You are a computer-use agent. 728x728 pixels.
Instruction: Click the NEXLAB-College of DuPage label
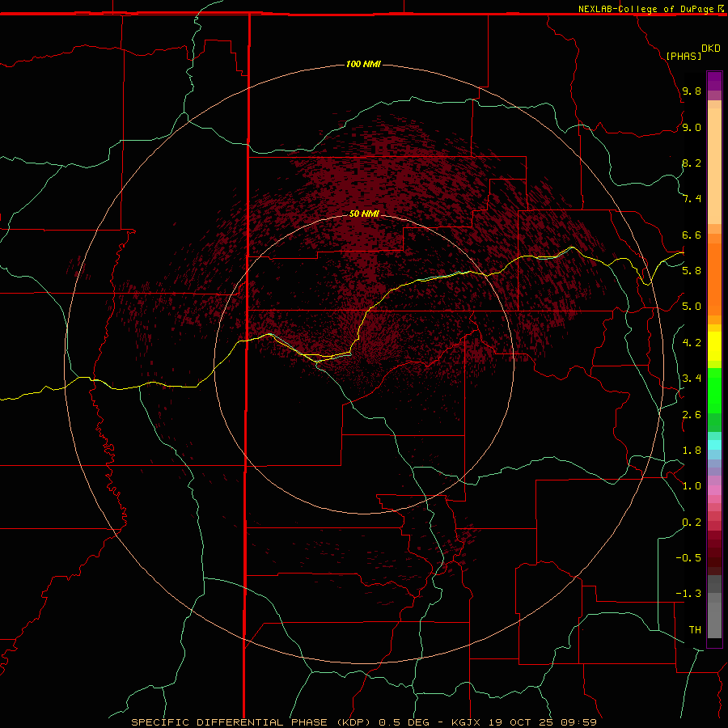[x=645, y=9]
